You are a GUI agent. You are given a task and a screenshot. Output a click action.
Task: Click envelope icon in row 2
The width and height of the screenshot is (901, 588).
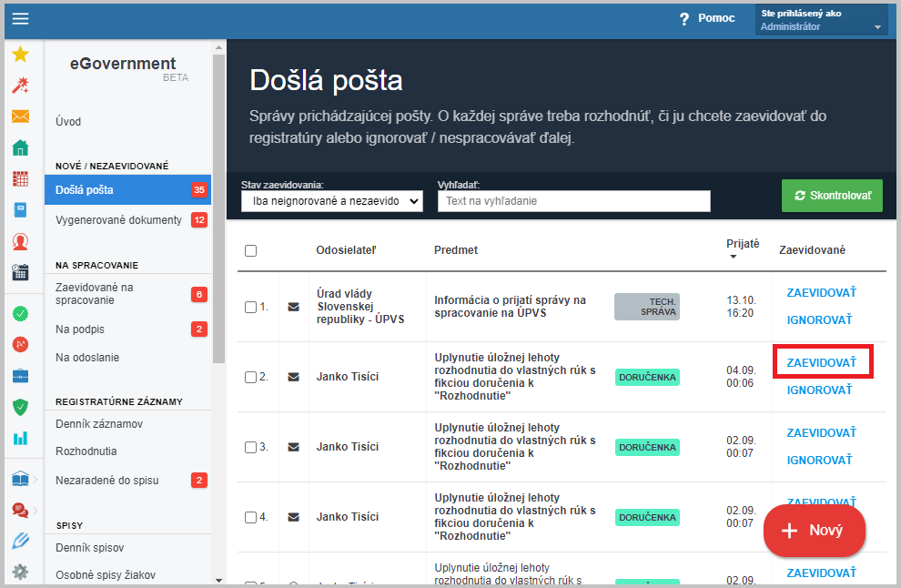(x=293, y=377)
